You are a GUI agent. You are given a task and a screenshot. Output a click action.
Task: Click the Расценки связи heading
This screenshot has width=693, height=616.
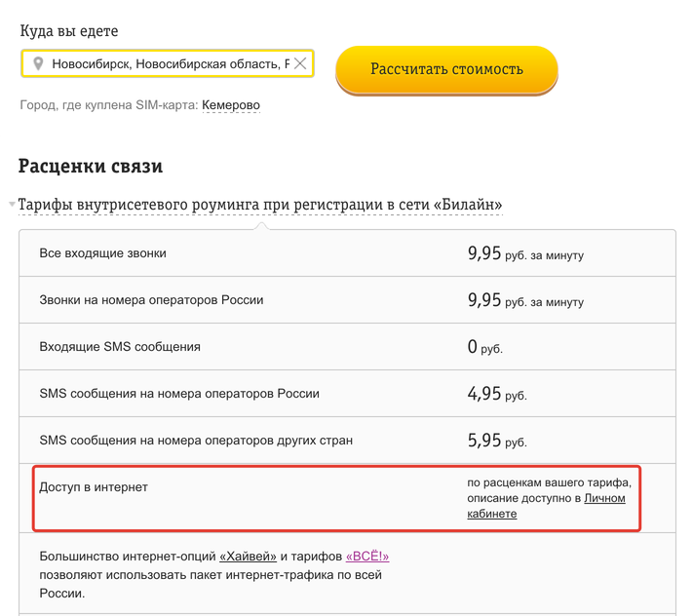[91, 166]
